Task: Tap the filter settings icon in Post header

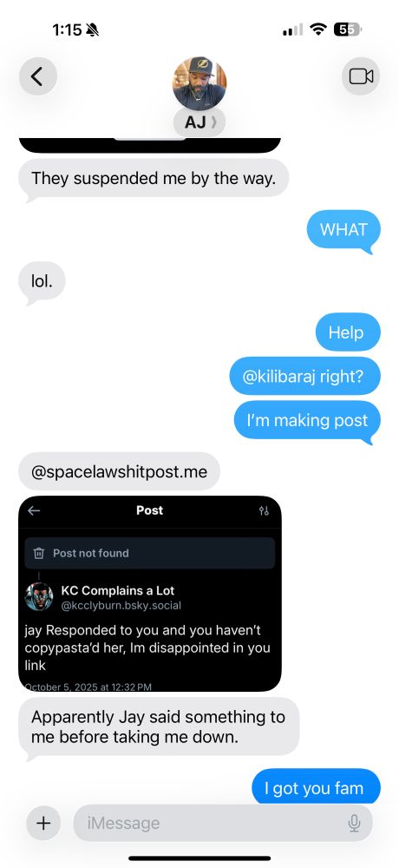Action: pos(264,511)
